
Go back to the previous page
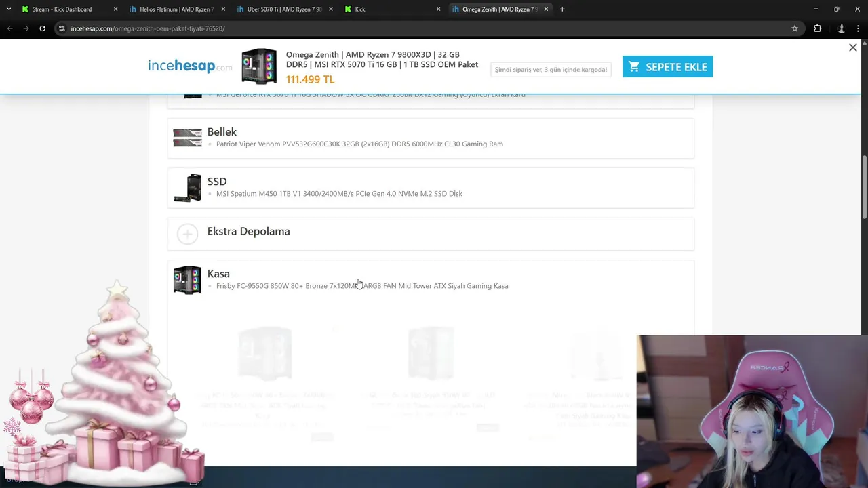pos(9,28)
